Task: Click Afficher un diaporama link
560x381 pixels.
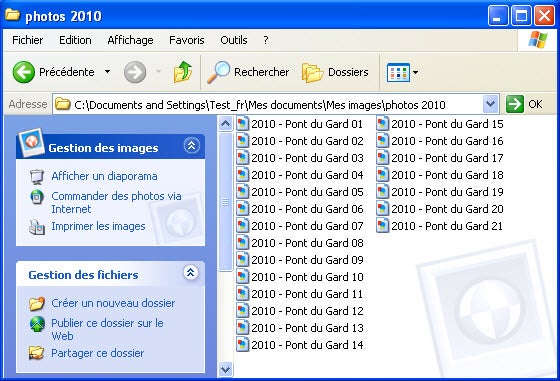Action: coord(104,176)
